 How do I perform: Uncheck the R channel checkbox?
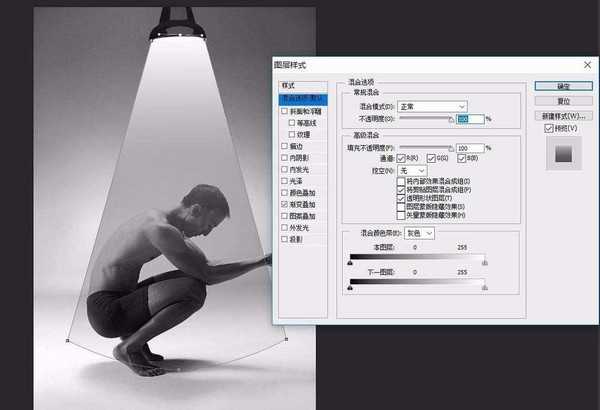(401, 158)
